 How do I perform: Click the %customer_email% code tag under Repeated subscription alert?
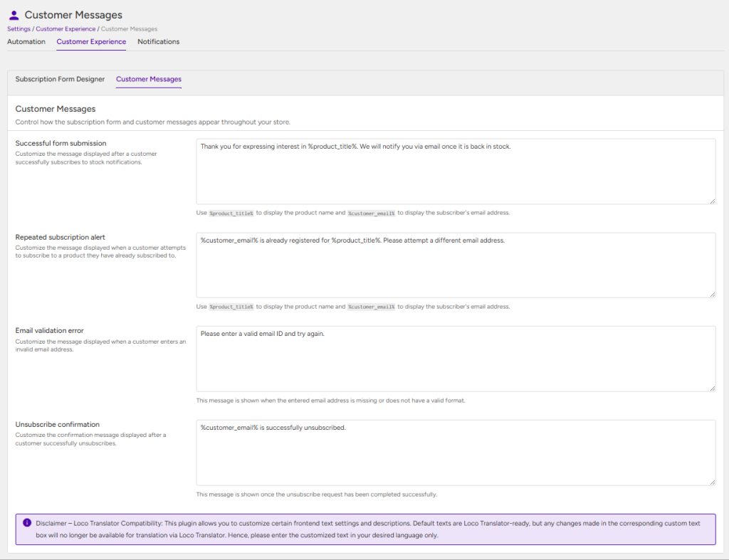tap(371, 307)
